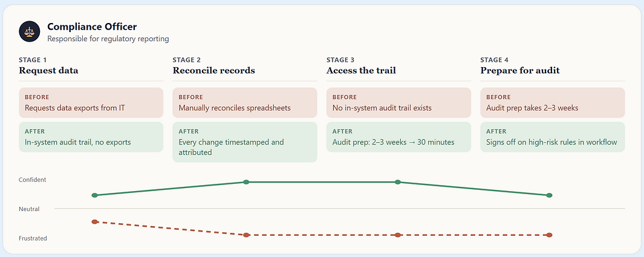Click the green Stage 4 point on chart
This screenshot has height=257, width=644.
click(549, 195)
